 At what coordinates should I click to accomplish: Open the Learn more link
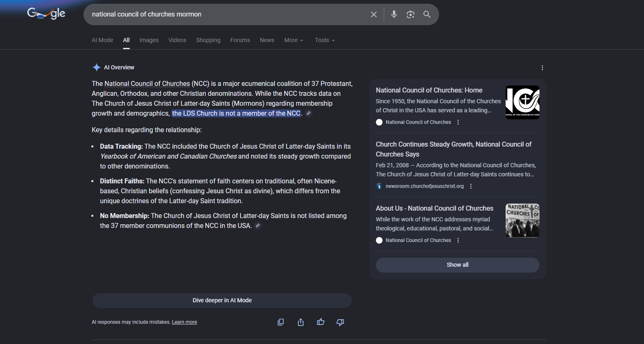click(x=184, y=322)
